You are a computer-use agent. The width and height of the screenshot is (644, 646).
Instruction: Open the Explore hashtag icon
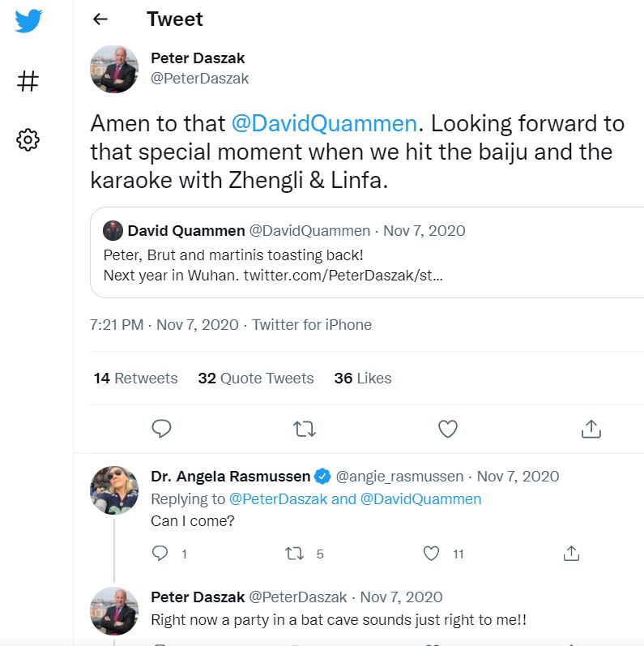coord(28,81)
